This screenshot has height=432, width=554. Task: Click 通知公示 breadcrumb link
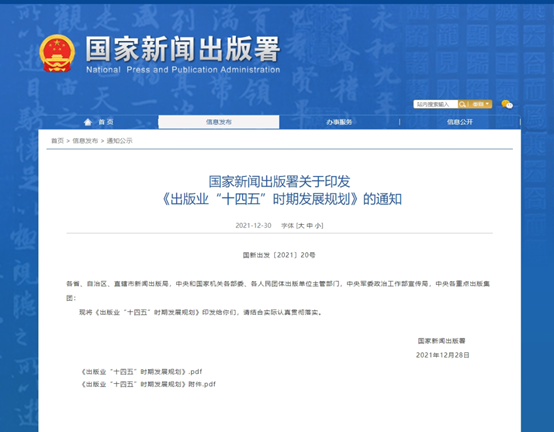click(119, 141)
